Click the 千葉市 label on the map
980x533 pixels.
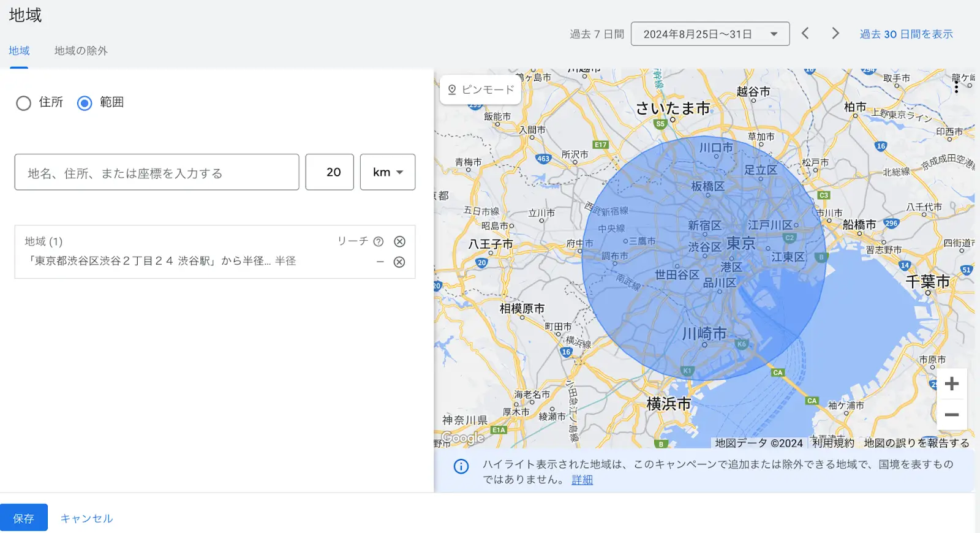[927, 281]
